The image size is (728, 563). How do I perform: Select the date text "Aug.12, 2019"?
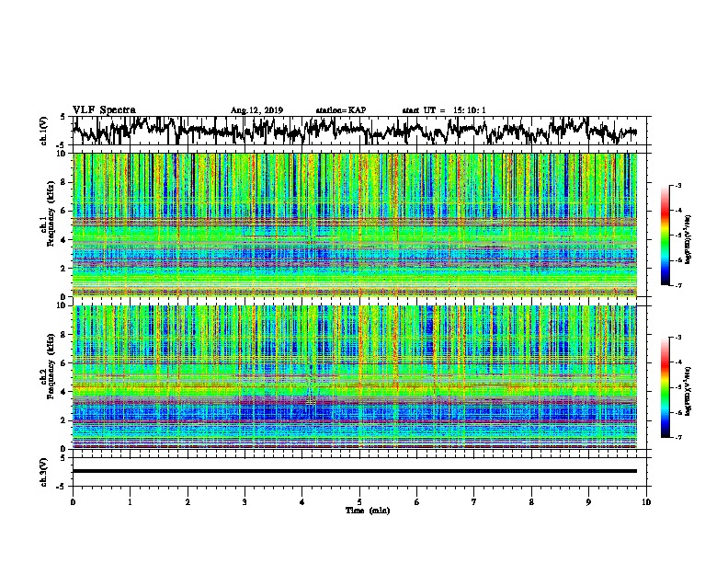coord(256,110)
